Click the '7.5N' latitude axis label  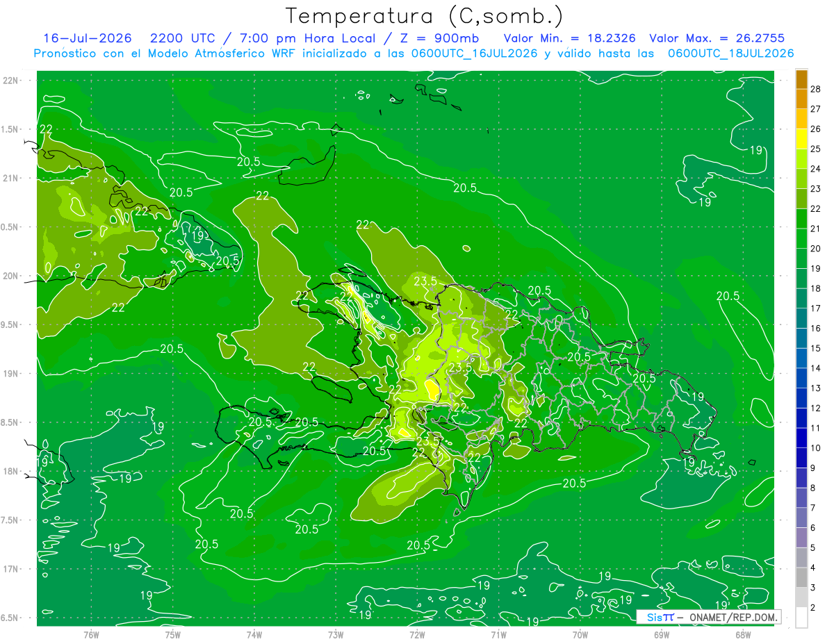coord(10,520)
